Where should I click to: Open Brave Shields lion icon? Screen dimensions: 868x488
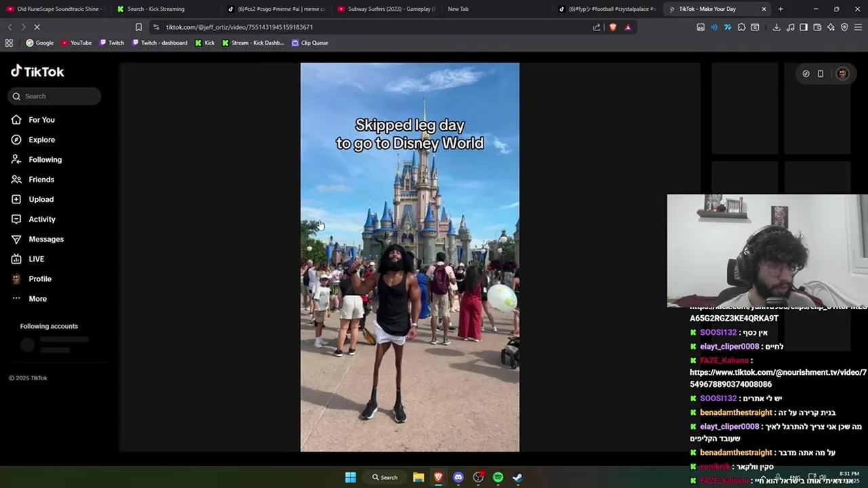613,27
